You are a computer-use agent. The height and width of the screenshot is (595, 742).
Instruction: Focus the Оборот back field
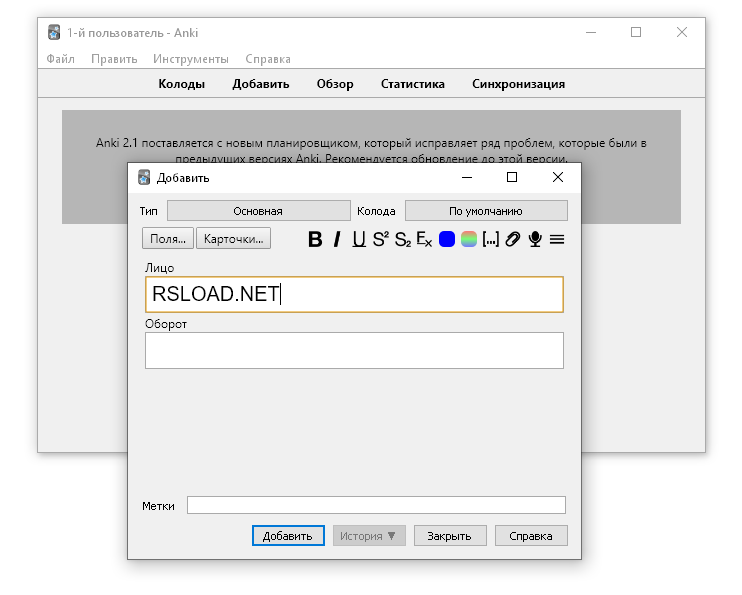coord(354,350)
